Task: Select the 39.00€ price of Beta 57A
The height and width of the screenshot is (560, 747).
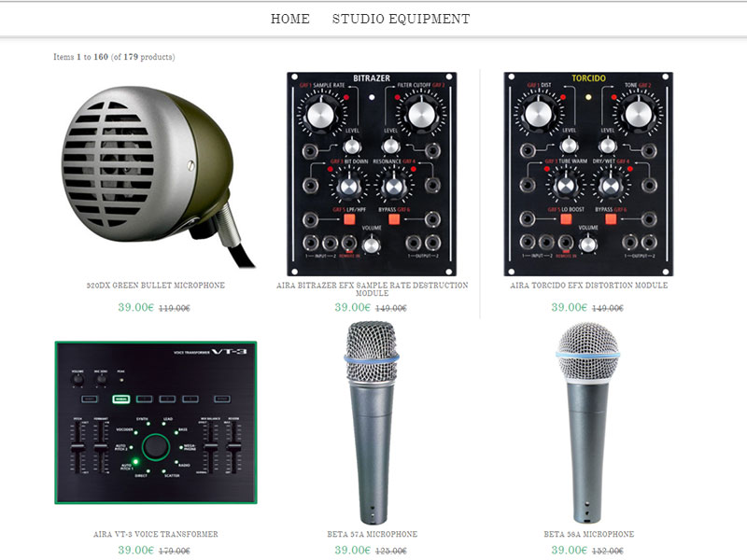Action: (x=353, y=551)
